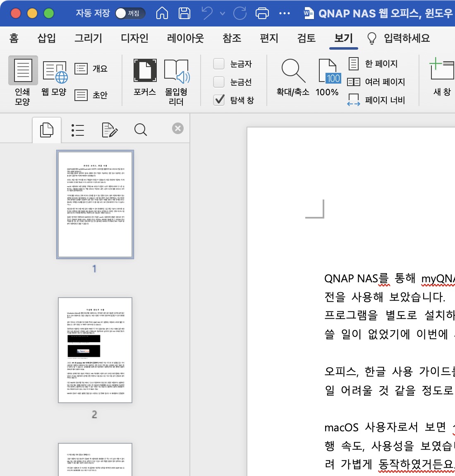Select page 1 thumbnail
455x476 pixels.
(95, 204)
